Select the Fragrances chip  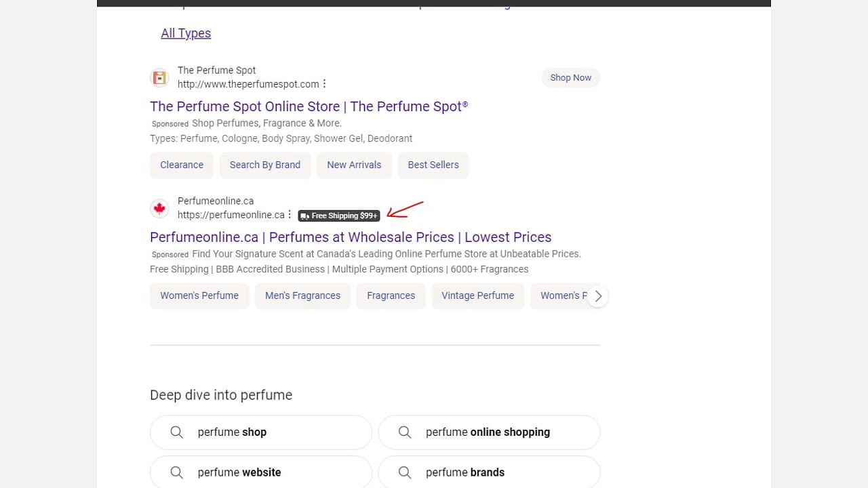pyautogui.click(x=391, y=296)
